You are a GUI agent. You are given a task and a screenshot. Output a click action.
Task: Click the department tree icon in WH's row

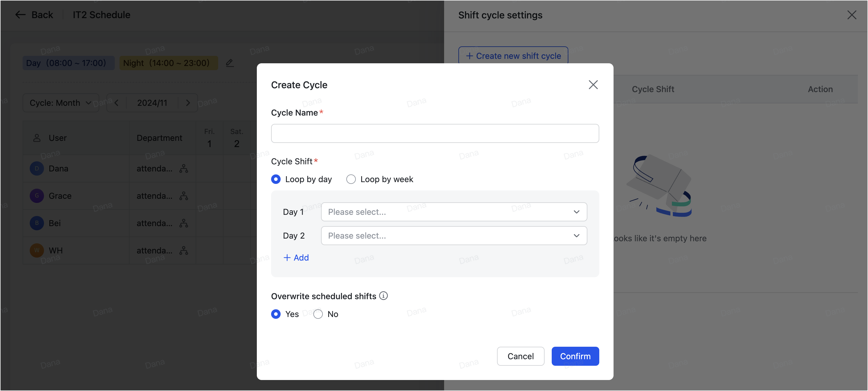(x=184, y=250)
